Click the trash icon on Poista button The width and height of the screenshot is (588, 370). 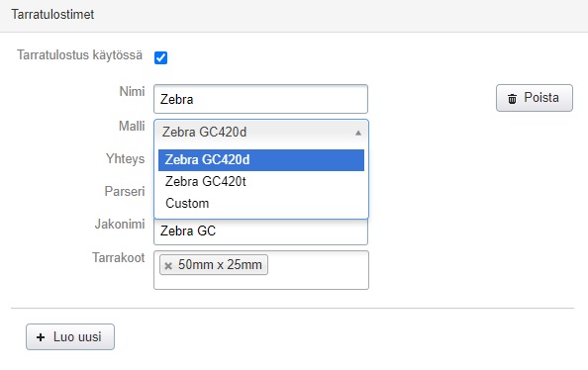tap(512, 99)
